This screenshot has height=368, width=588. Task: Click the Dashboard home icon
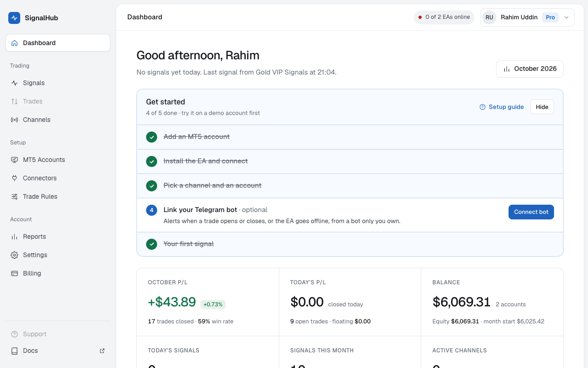click(14, 43)
